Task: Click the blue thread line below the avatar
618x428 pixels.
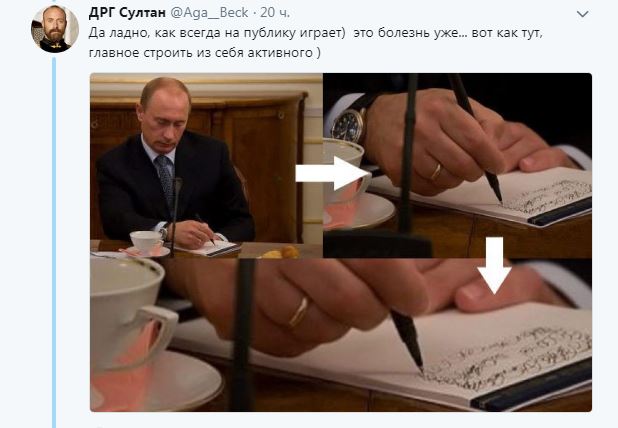Action: point(54,242)
